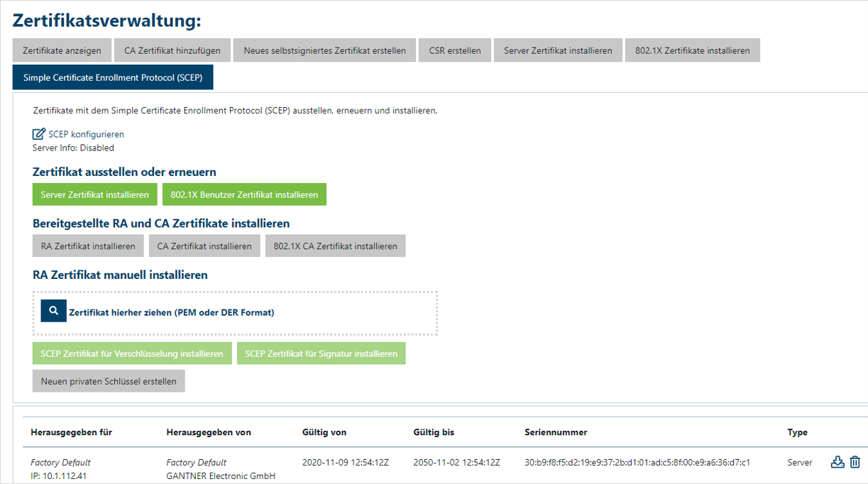The height and width of the screenshot is (484, 868).
Task: Click 802.1X CA Zertifikat installieren button
Action: click(x=336, y=246)
